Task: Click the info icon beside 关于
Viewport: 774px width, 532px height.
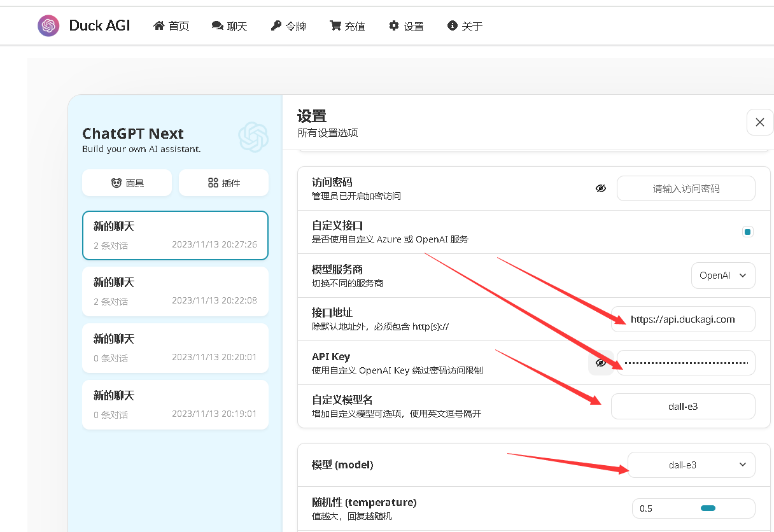Action: 453,26
